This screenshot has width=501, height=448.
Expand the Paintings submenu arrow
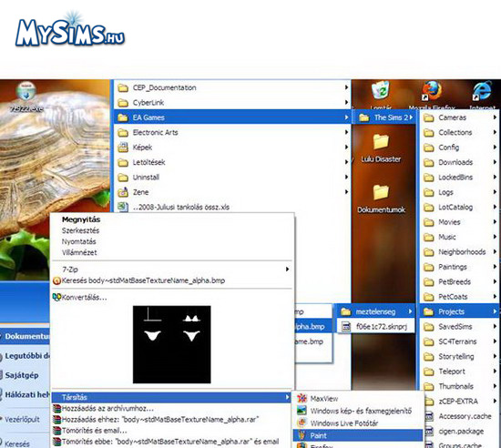tap(495, 267)
